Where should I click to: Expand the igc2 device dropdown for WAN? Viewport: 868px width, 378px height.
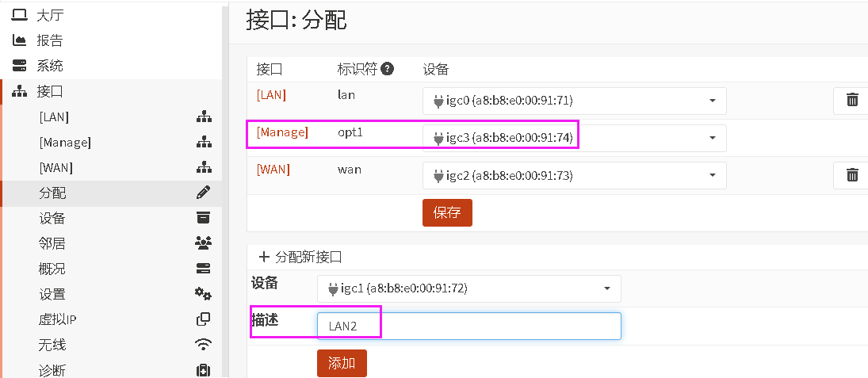tap(574, 175)
